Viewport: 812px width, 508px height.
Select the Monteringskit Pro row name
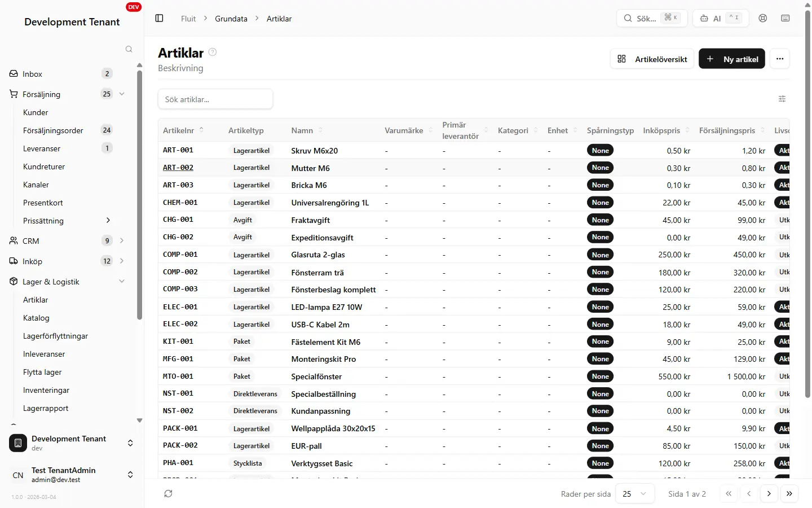coord(324,359)
